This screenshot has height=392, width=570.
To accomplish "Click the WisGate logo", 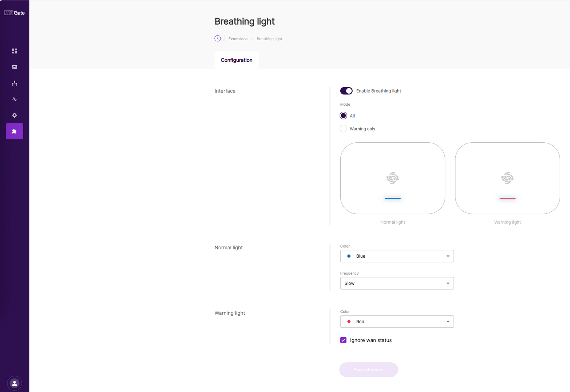I will 15,13.
